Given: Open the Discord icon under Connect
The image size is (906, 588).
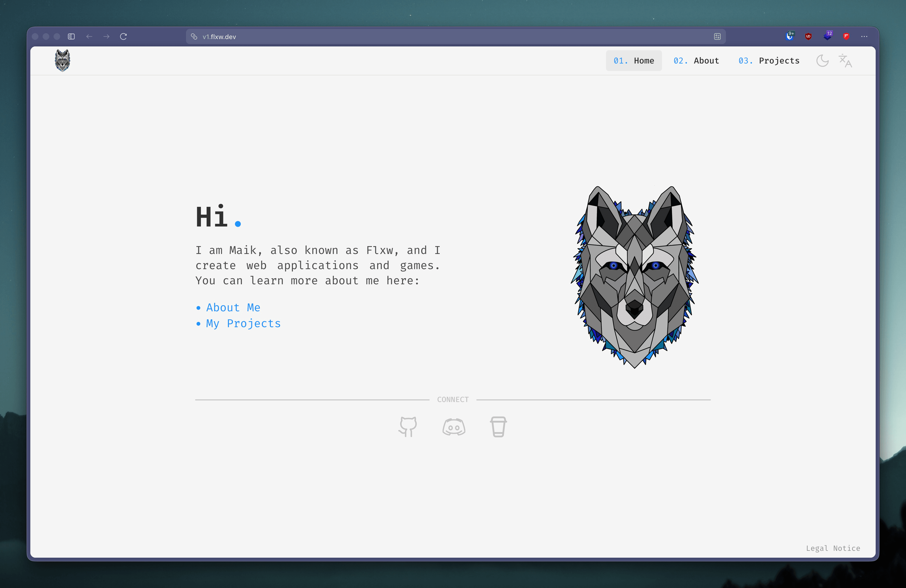Looking at the screenshot, I should coord(453,427).
